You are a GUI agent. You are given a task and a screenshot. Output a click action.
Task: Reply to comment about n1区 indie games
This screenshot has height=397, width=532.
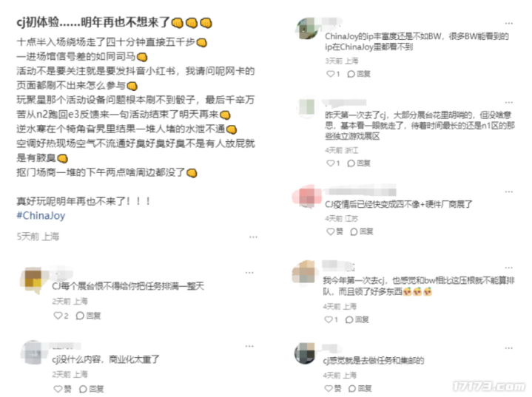pos(359,163)
